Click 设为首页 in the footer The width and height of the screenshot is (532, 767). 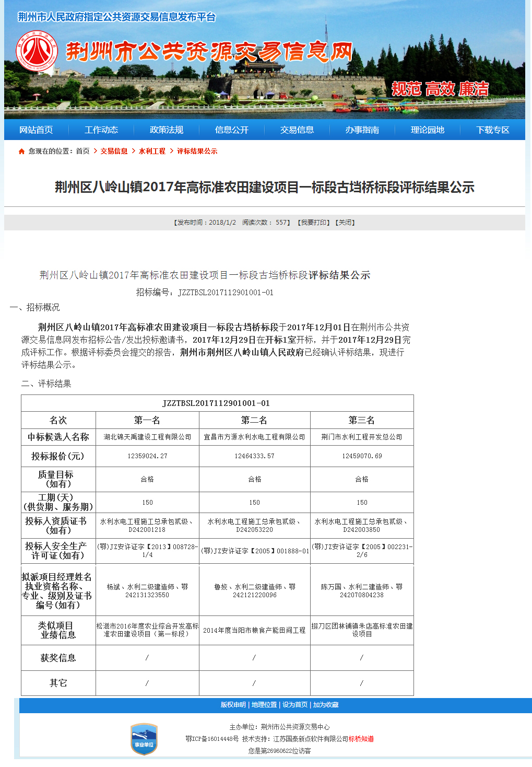tap(295, 705)
